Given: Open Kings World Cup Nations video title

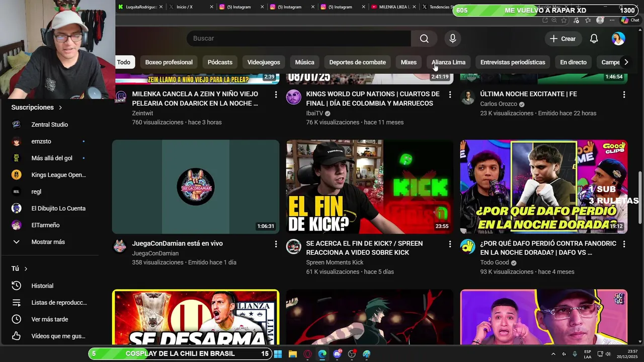Looking at the screenshot, I should (x=372, y=99).
